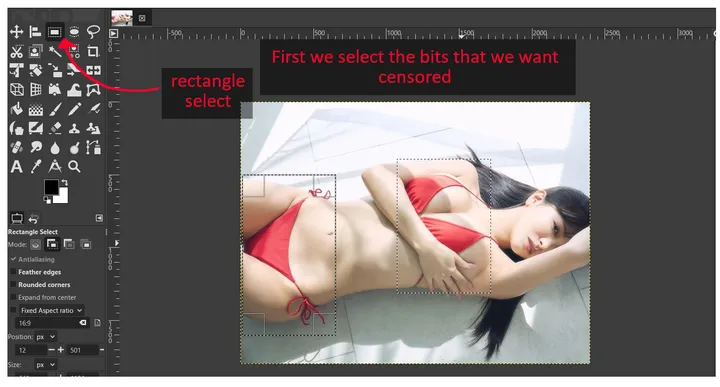Set selection mode to Intersect
This screenshot has width=720, height=387.
85,245
